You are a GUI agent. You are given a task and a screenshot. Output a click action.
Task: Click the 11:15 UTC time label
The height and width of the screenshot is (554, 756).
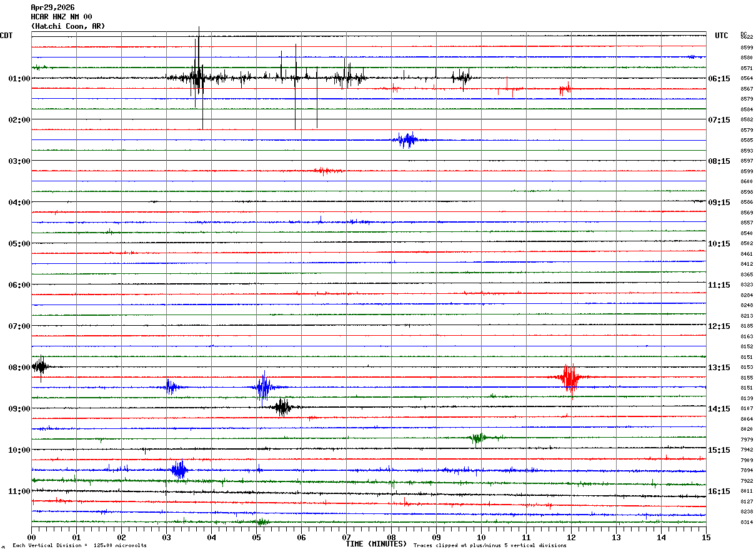[719, 285]
